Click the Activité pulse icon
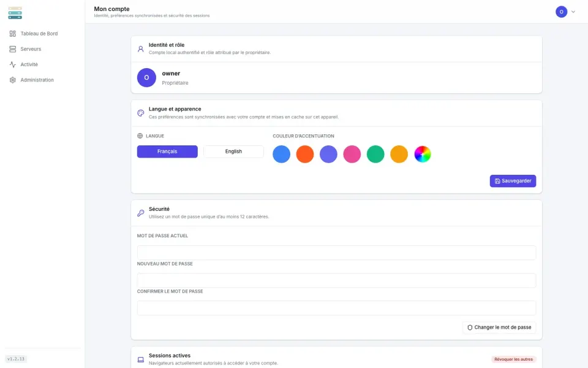 (12, 64)
